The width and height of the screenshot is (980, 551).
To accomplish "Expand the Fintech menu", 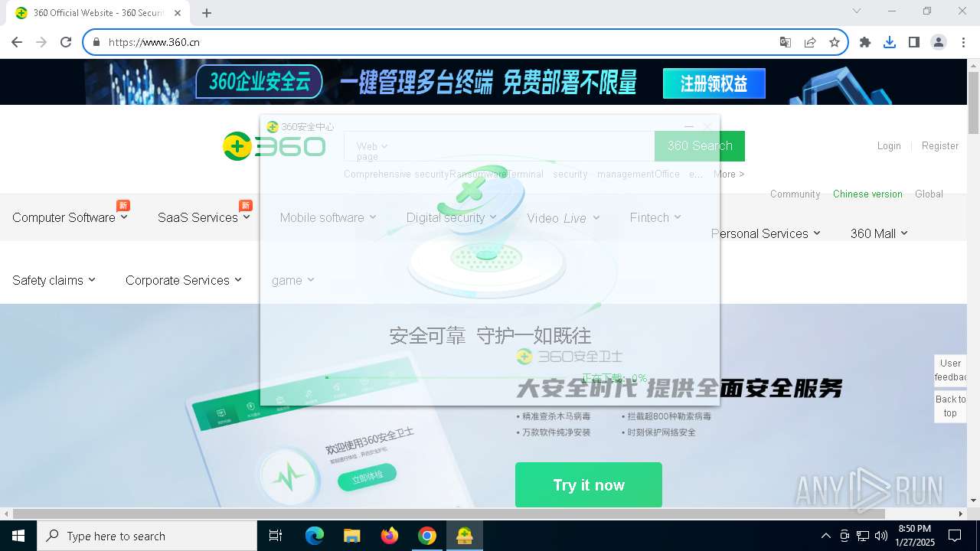I will click(655, 217).
